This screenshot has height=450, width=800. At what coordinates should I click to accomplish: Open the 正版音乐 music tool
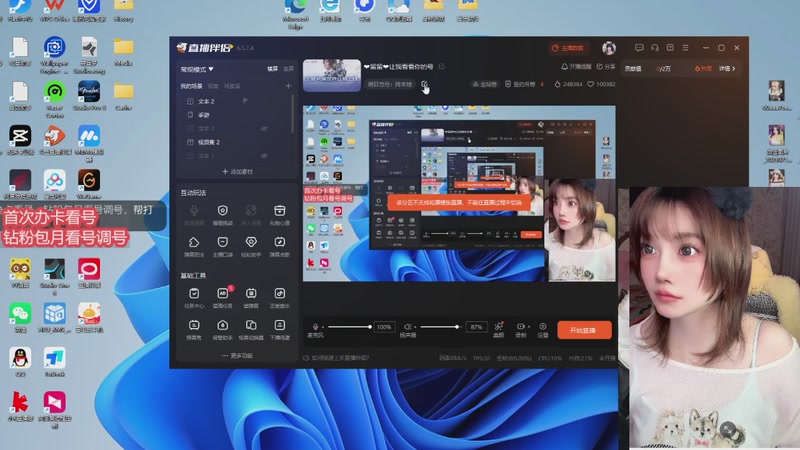pos(280,297)
